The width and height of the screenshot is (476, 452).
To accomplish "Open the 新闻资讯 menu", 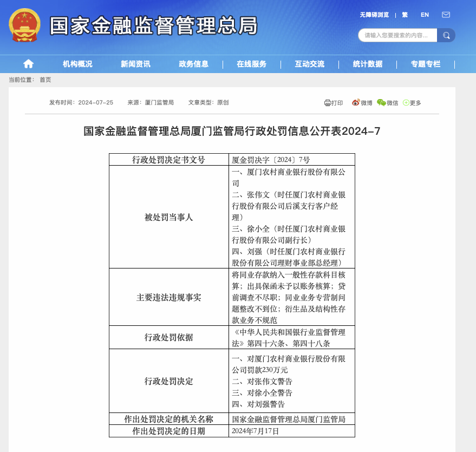I will (135, 64).
